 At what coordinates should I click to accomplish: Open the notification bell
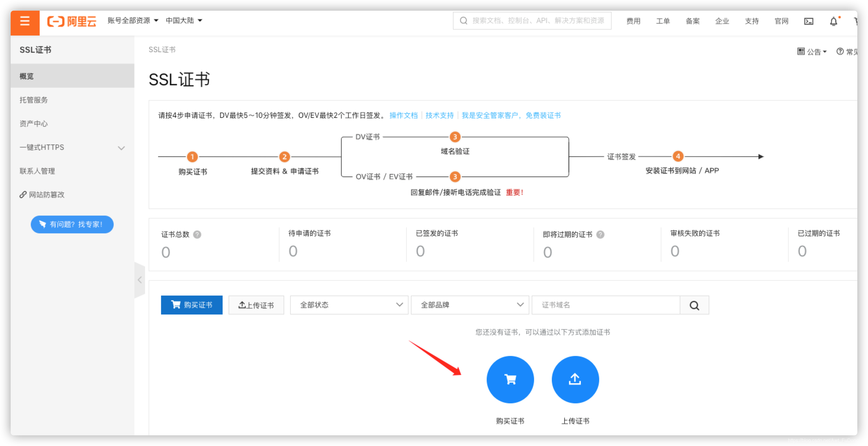[834, 21]
